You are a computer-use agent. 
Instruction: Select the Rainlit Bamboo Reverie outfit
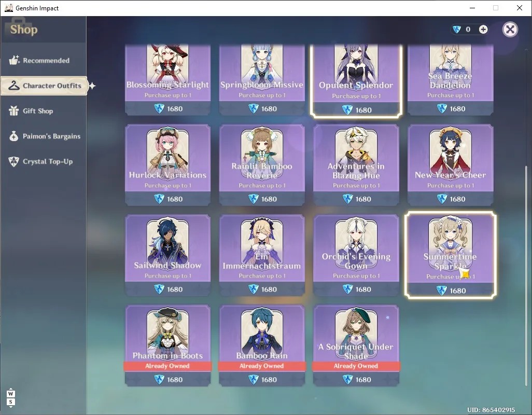[261, 165]
